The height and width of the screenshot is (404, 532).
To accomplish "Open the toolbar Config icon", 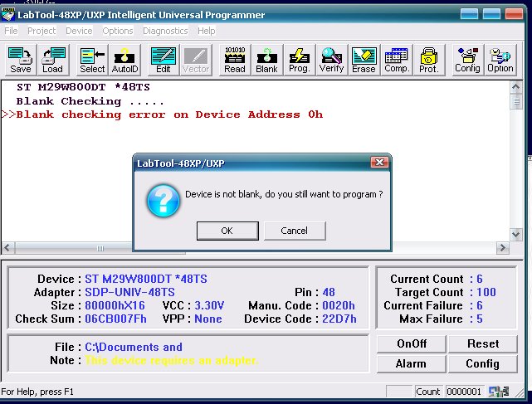I will [x=467, y=60].
